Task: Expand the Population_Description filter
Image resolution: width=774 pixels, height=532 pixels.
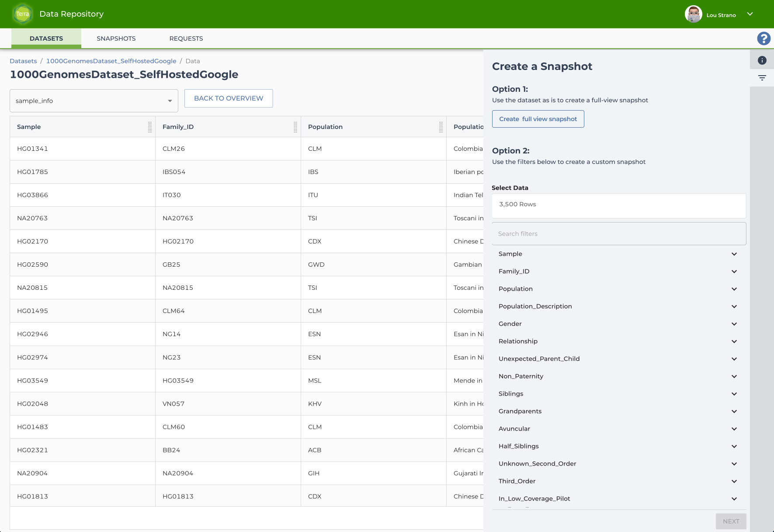Action: click(x=618, y=306)
